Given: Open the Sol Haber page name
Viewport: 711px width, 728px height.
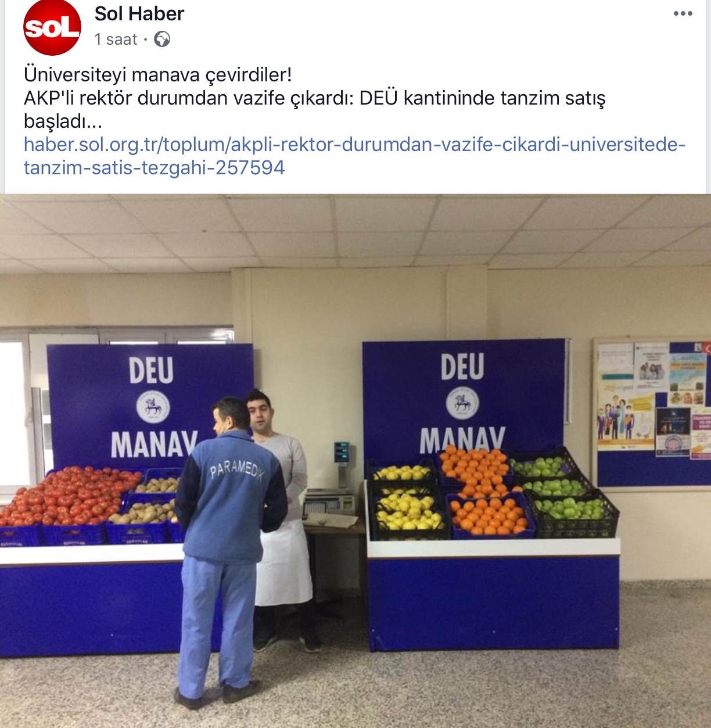Looking at the screenshot, I should (139, 13).
